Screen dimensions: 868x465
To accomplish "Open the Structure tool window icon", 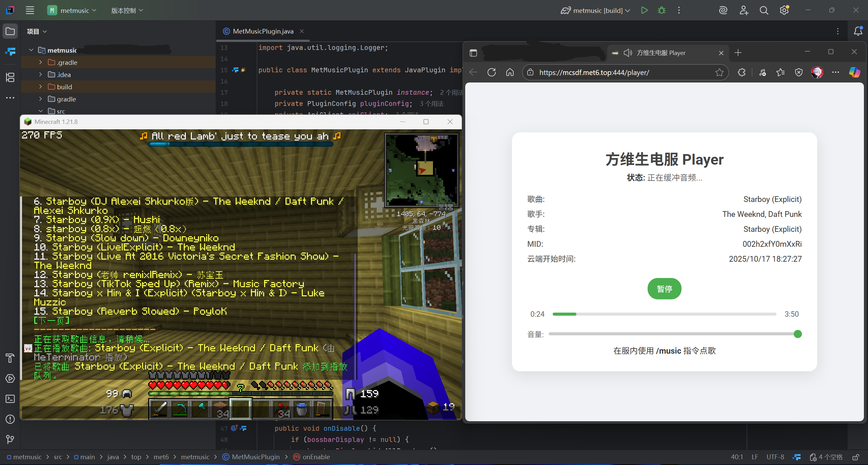I will (x=10, y=77).
